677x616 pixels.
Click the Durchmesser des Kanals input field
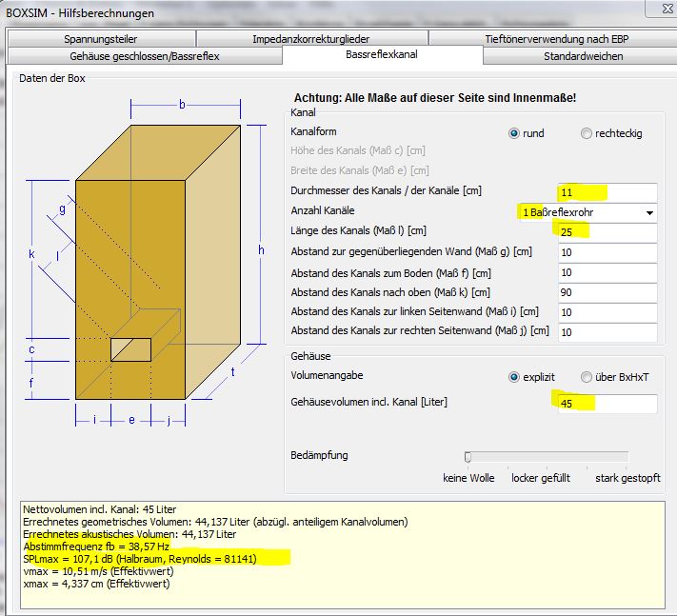(607, 192)
